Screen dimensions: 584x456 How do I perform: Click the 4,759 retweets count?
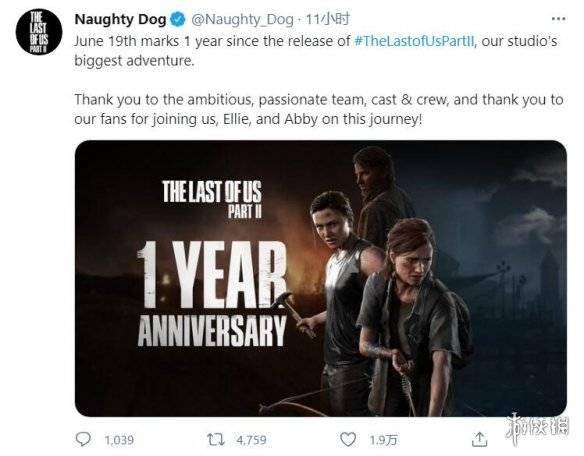pyautogui.click(x=251, y=440)
